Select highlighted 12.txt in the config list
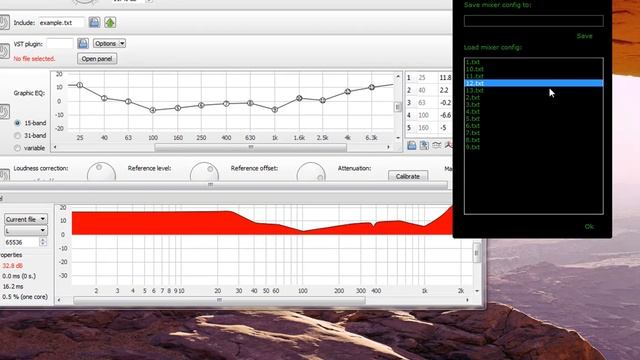Viewport: 640px width, 360px height. [x=533, y=83]
